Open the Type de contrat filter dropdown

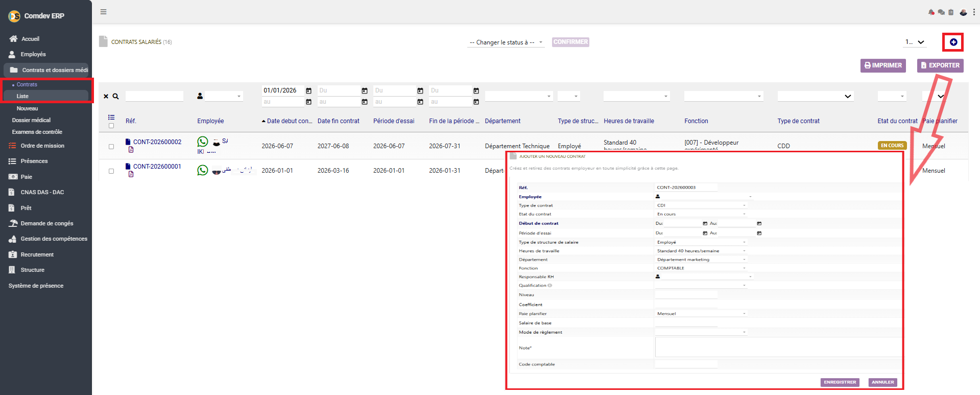tap(816, 96)
